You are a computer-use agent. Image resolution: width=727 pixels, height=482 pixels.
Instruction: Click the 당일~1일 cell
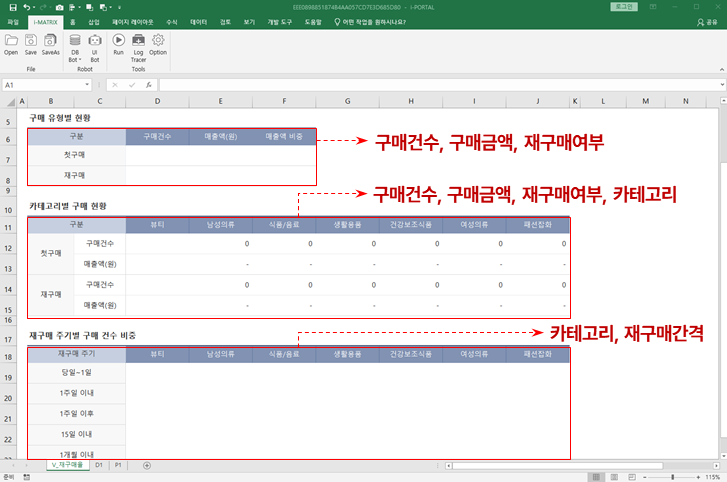(77, 373)
